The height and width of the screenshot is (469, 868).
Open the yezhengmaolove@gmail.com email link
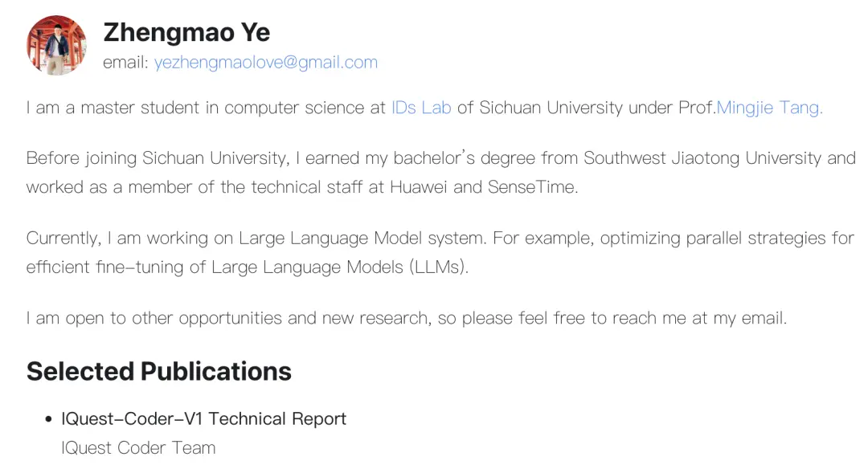[x=266, y=63]
